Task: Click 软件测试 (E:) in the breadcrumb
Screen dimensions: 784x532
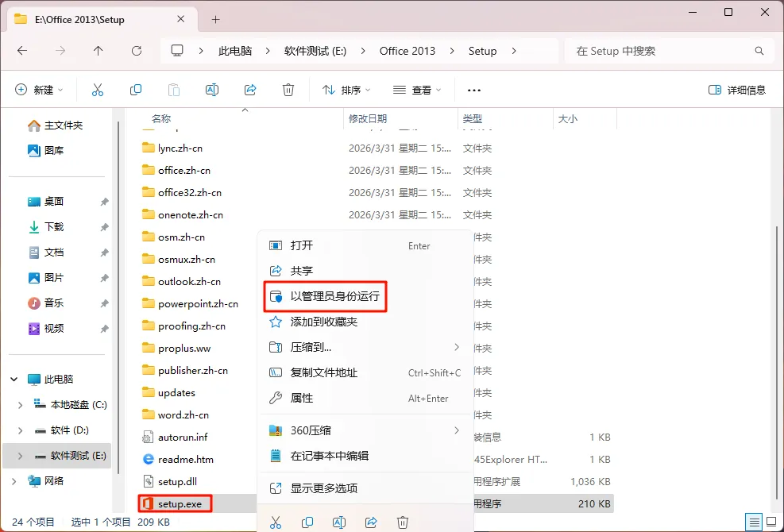Action: (x=315, y=51)
